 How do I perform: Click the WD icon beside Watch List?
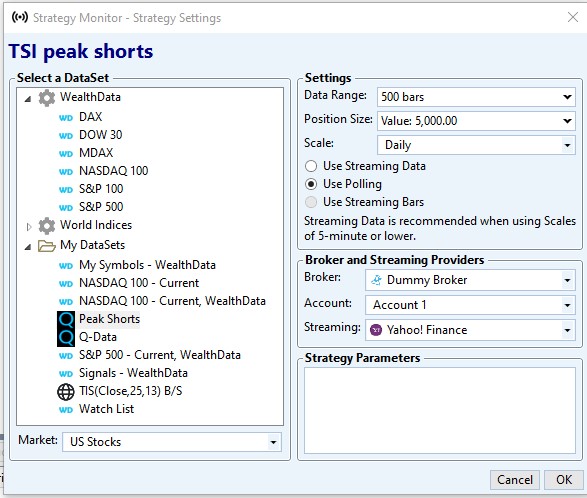pyautogui.click(x=66, y=410)
